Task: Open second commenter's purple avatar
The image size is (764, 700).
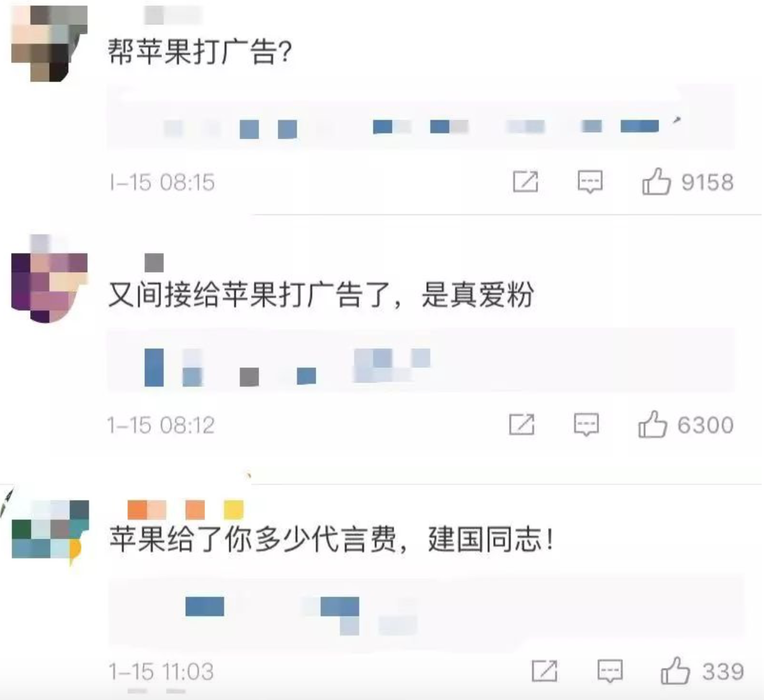Action: coord(49,278)
